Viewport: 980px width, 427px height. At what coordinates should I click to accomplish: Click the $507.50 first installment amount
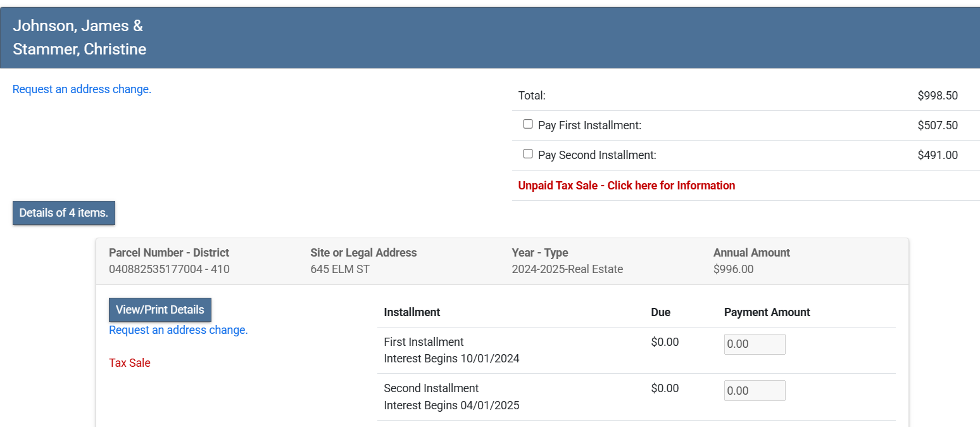(937, 125)
